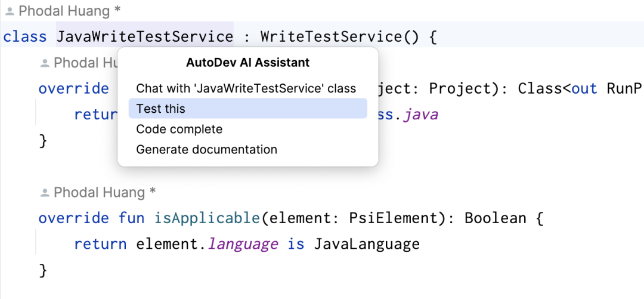Click the person icon partially hidden by popup

tap(45, 63)
